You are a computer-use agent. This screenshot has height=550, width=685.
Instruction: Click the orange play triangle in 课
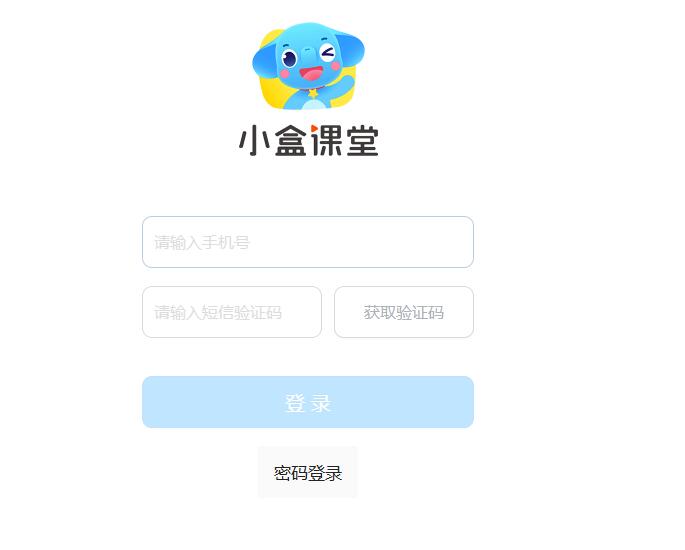pyautogui.click(x=314, y=128)
